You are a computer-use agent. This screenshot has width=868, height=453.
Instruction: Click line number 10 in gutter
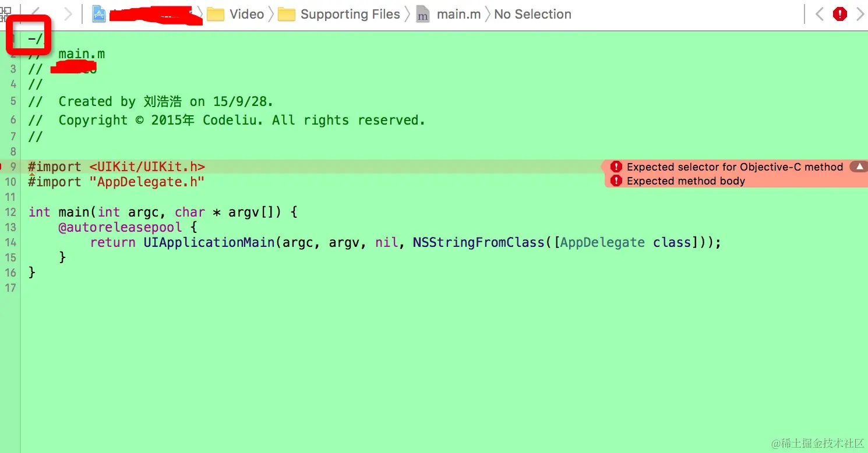[10, 182]
